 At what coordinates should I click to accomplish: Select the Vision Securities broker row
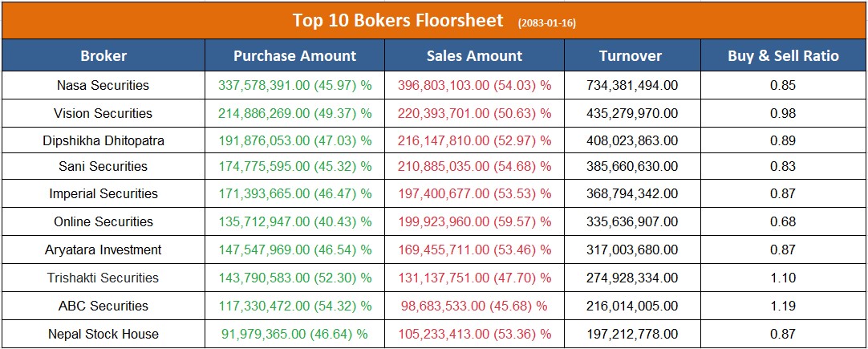(x=103, y=113)
